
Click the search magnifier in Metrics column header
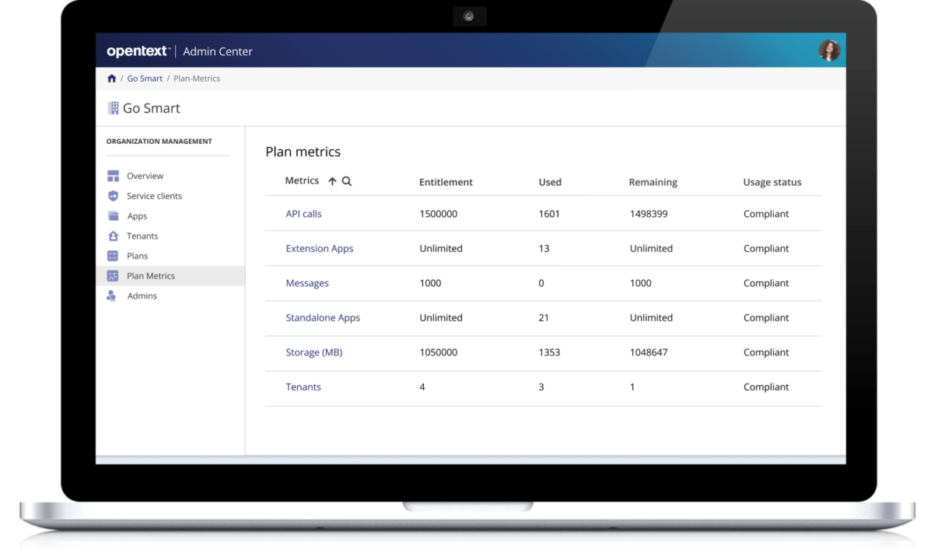346,180
